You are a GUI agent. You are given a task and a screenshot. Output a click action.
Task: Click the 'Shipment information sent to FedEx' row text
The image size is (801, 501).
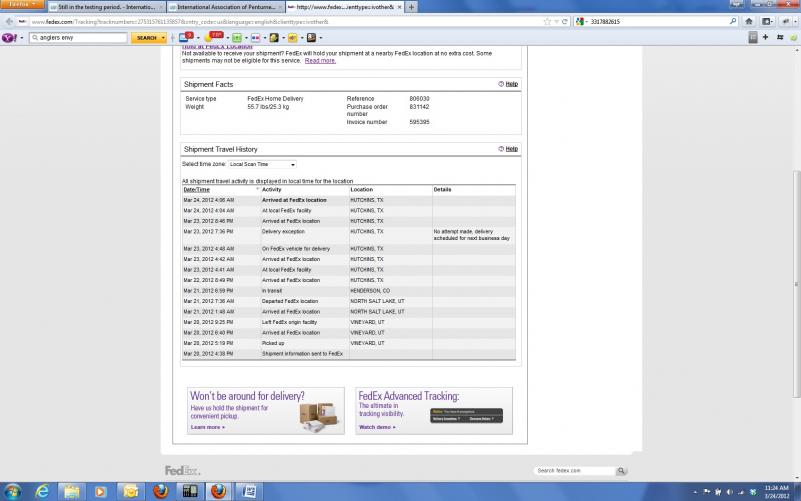(x=302, y=353)
